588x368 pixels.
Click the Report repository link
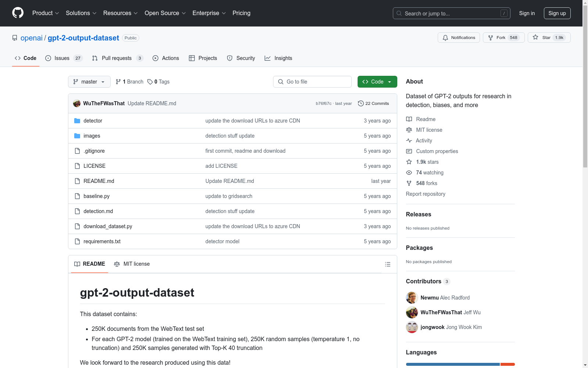(x=426, y=194)
